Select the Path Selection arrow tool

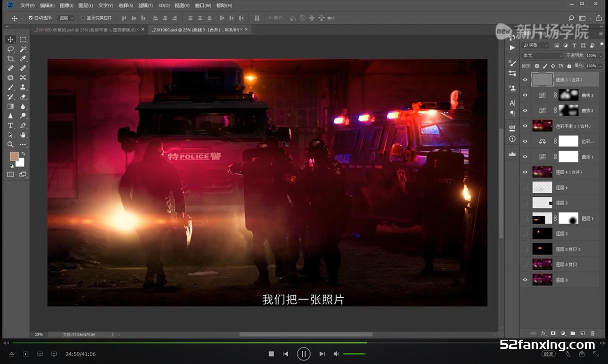tap(11, 135)
